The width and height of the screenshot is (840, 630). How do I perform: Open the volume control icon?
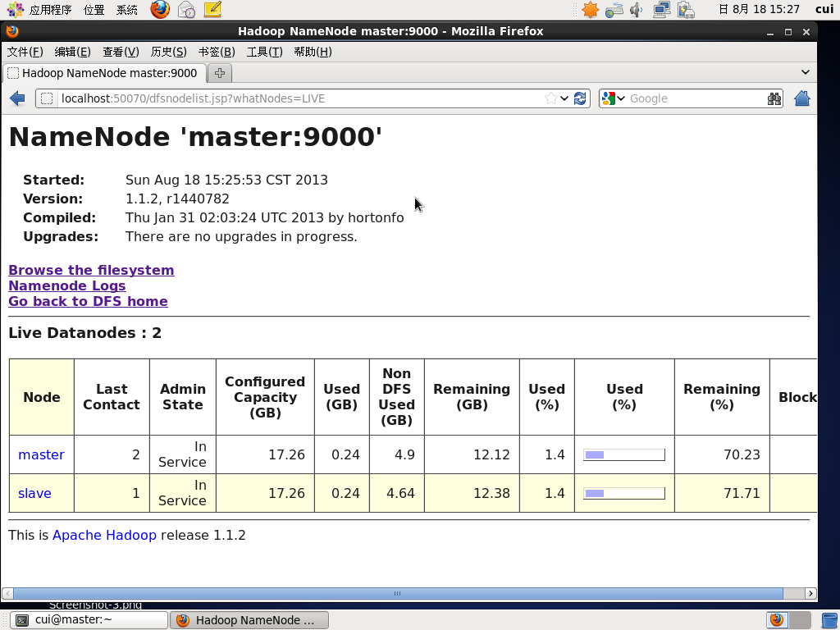pyautogui.click(x=637, y=10)
